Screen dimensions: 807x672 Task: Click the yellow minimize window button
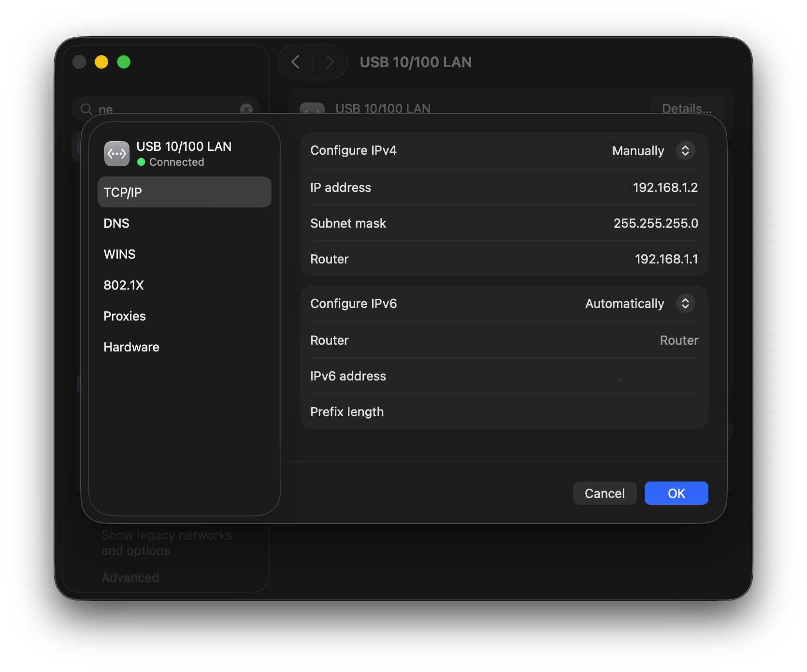point(101,62)
